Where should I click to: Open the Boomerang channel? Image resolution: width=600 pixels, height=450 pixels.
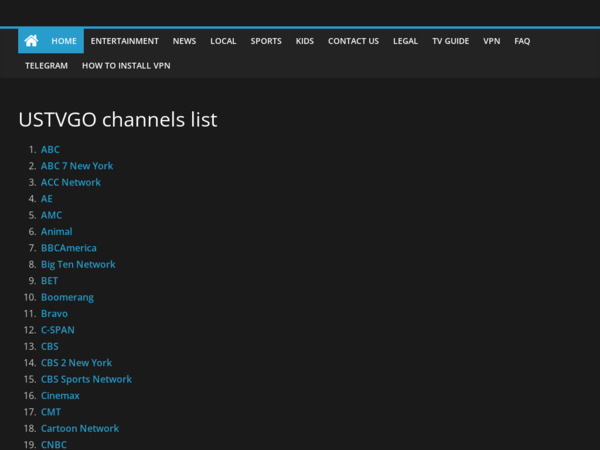pyautogui.click(x=67, y=297)
